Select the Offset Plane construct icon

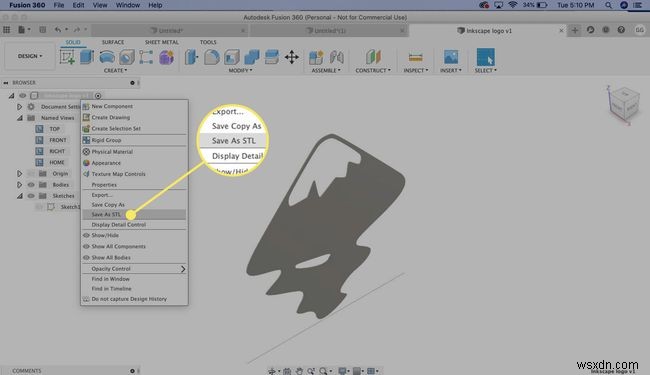[373, 57]
